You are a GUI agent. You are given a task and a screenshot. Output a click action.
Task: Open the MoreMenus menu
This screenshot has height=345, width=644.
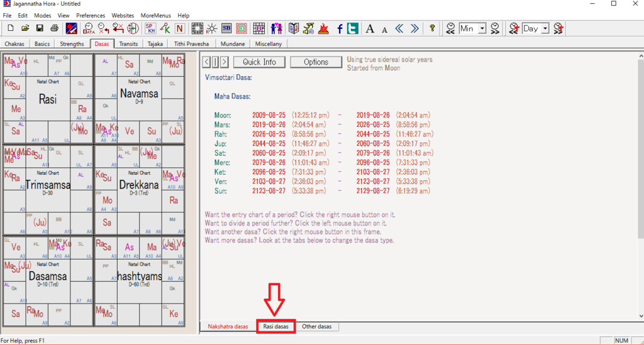pyautogui.click(x=156, y=15)
